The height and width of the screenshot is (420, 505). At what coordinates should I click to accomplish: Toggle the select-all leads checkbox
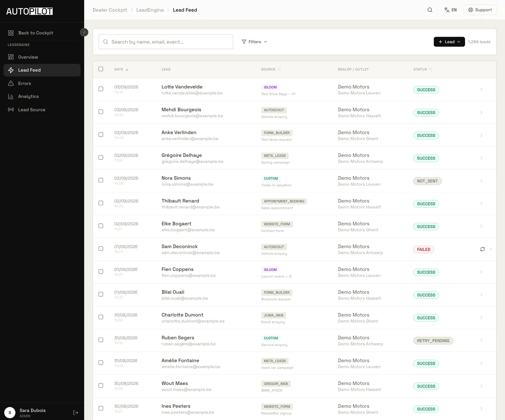101,69
